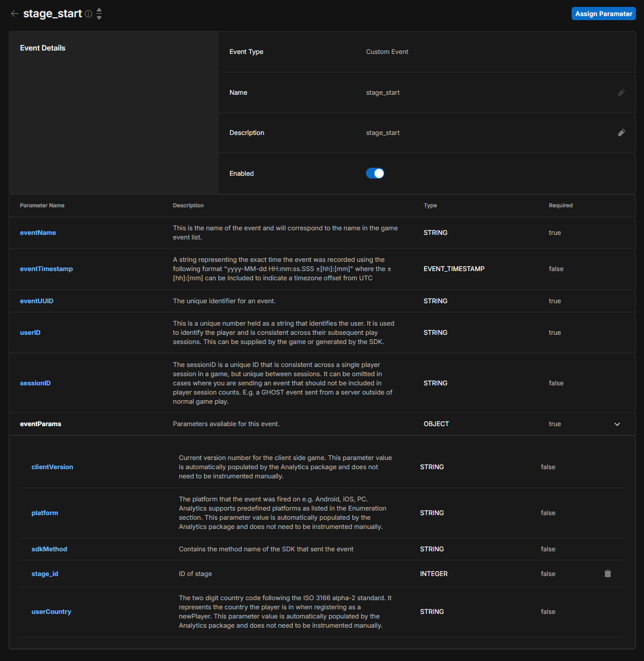Edit the Description with pencil icon
The image size is (644, 661).
coord(621,133)
